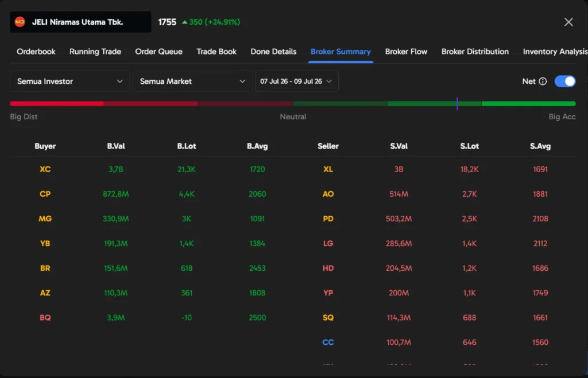
Task: Select seller broker XL
Action: click(x=328, y=169)
